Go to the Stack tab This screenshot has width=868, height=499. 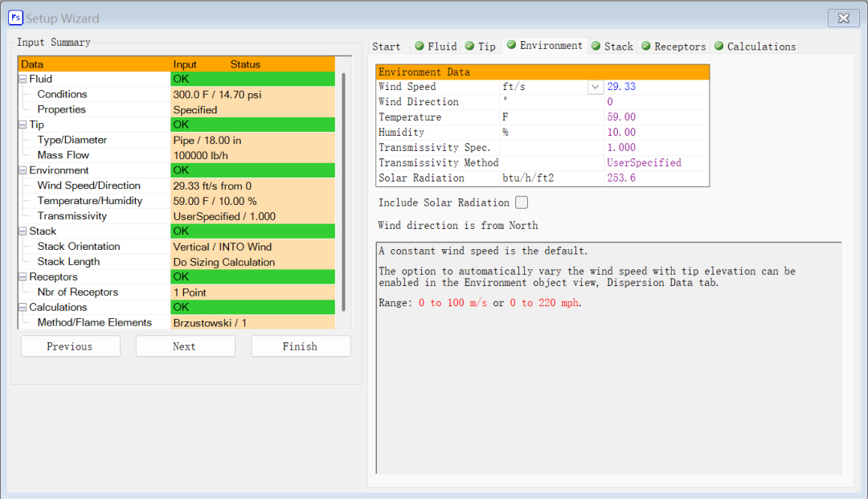(x=612, y=47)
